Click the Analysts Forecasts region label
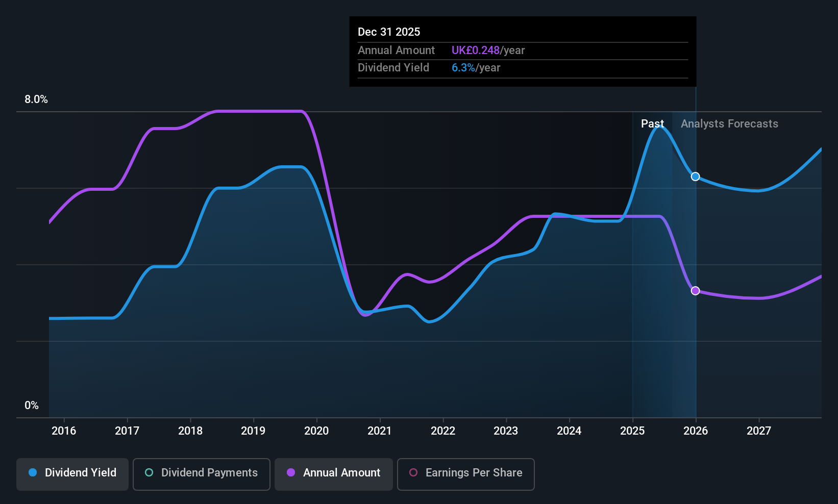Image resolution: width=838 pixels, height=504 pixels. [x=729, y=124]
